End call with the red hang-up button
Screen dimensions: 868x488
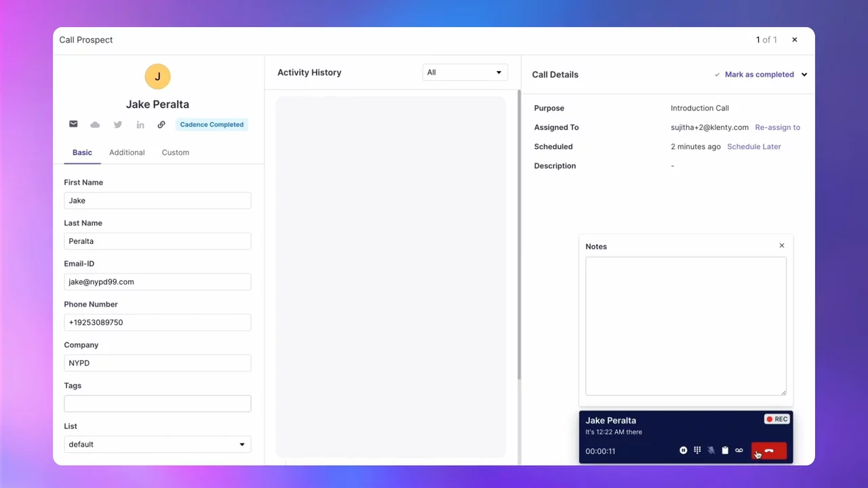click(769, 451)
